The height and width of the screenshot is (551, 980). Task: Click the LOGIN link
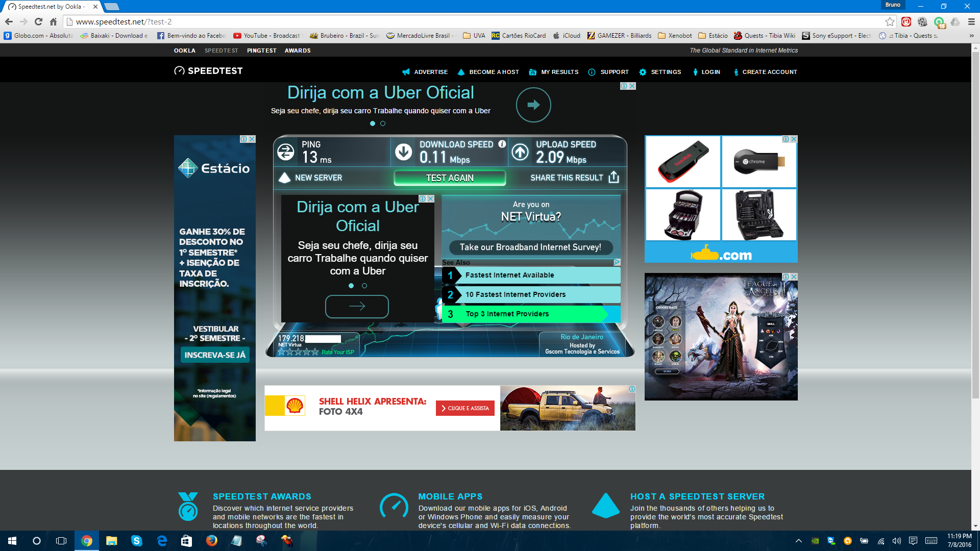[x=706, y=72]
